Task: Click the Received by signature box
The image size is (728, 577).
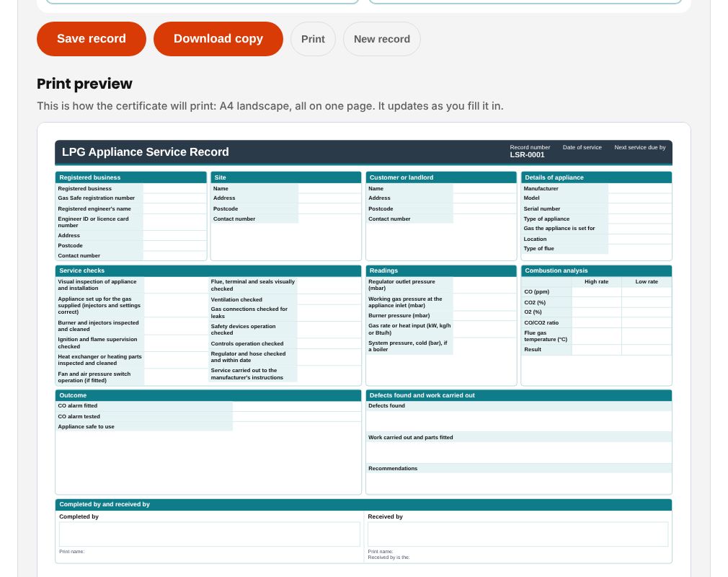Action: coord(518,534)
